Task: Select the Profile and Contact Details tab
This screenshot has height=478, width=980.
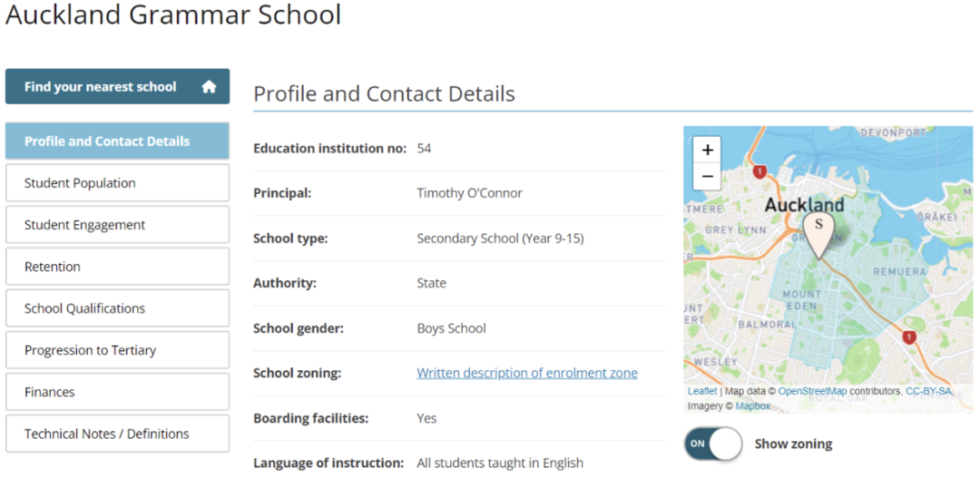Action: (117, 141)
